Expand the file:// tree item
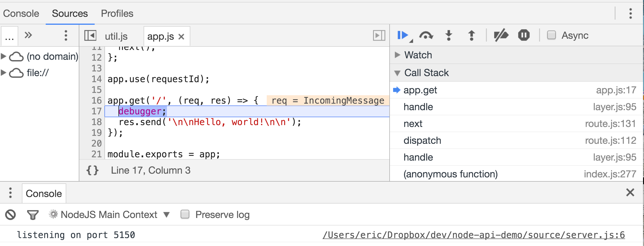The height and width of the screenshot is (246, 644). tap(3, 73)
